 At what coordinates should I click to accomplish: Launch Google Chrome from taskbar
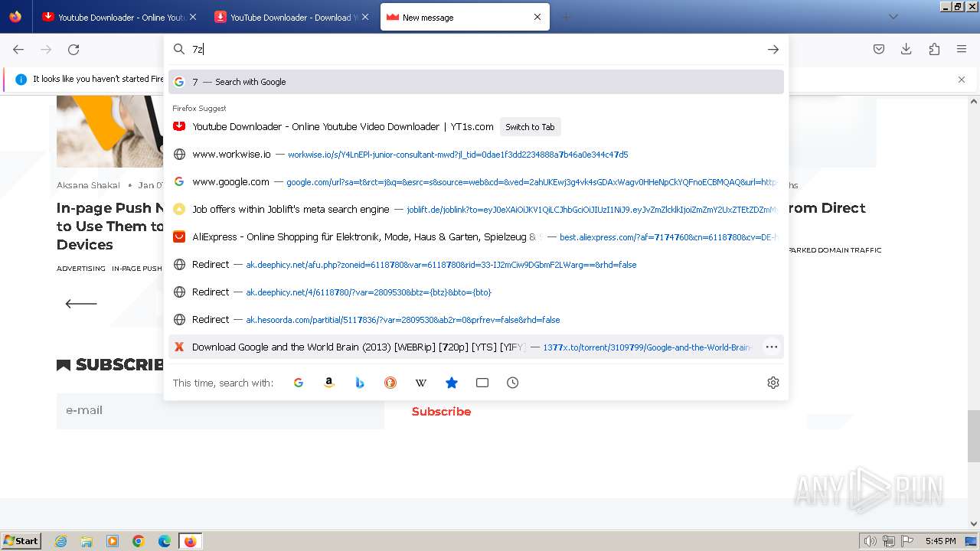tap(139, 541)
